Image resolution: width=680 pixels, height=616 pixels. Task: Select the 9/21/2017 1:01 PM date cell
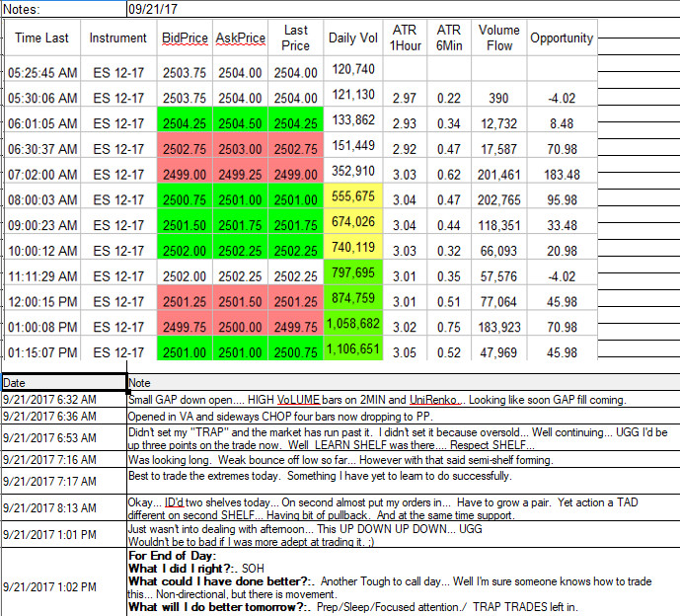click(x=64, y=534)
